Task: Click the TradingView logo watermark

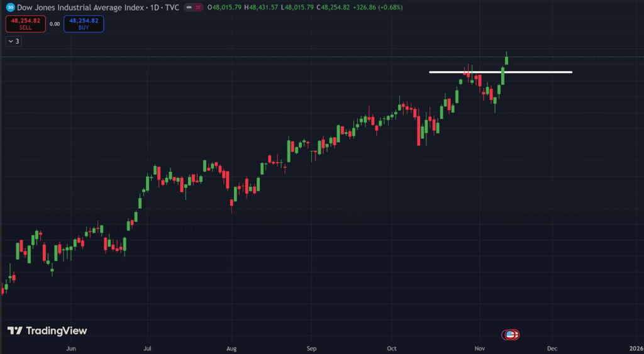Action: pyautogui.click(x=47, y=331)
